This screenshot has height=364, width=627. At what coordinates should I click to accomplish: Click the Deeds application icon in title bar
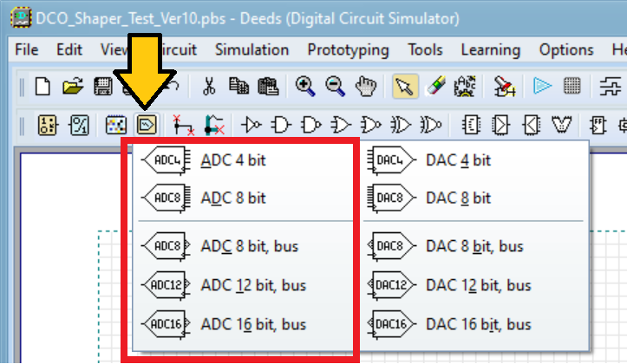coord(21,18)
